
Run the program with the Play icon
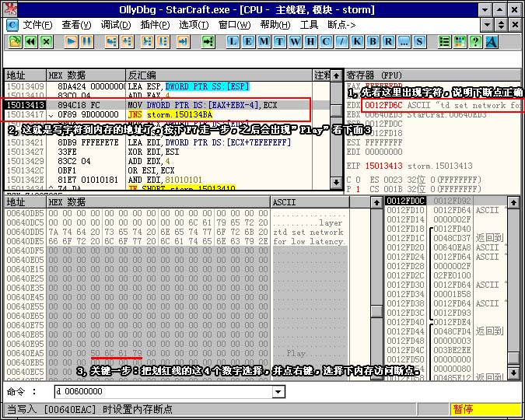pyautogui.click(x=71, y=42)
